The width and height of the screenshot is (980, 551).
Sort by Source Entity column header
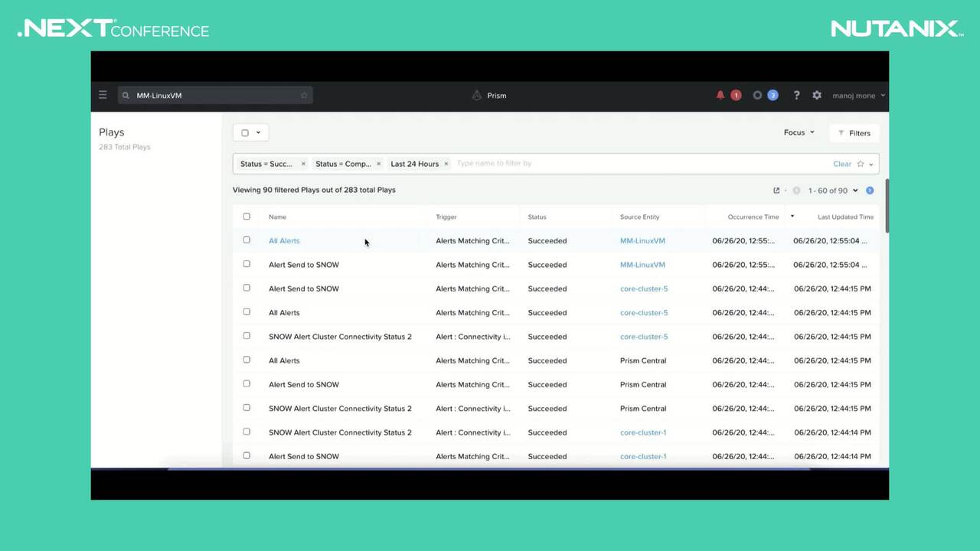tap(639, 217)
